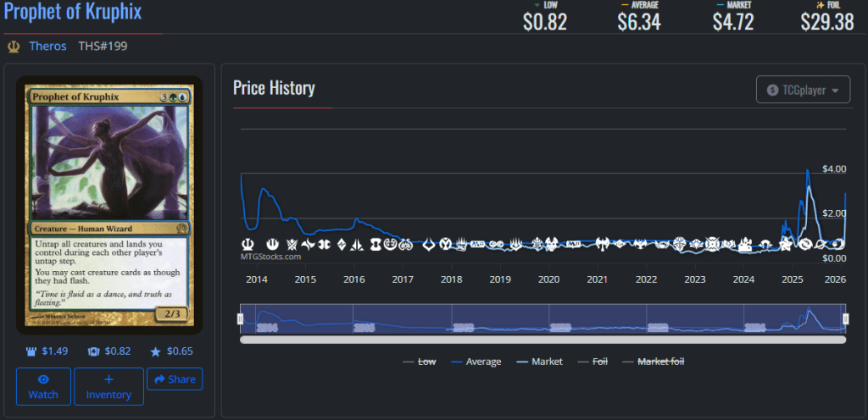Screen dimensions: 868x420
Task: Click the left handle of range navigator
Action: point(240,318)
